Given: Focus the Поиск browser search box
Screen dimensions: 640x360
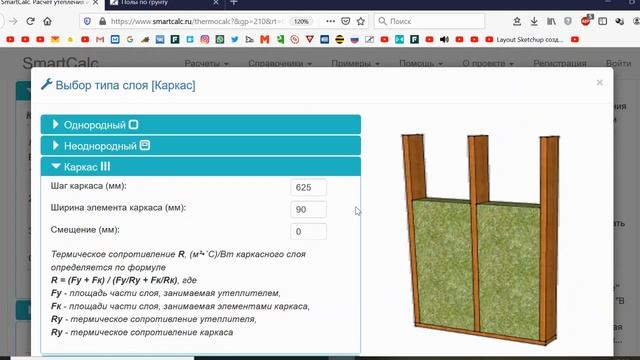Looking at the screenshot, I should 429,21.
